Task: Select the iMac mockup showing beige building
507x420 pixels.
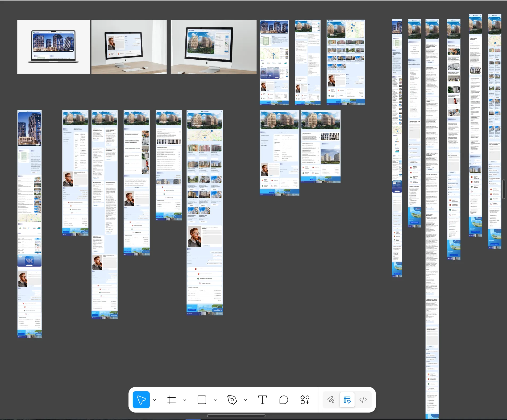Action: [214, 47]
